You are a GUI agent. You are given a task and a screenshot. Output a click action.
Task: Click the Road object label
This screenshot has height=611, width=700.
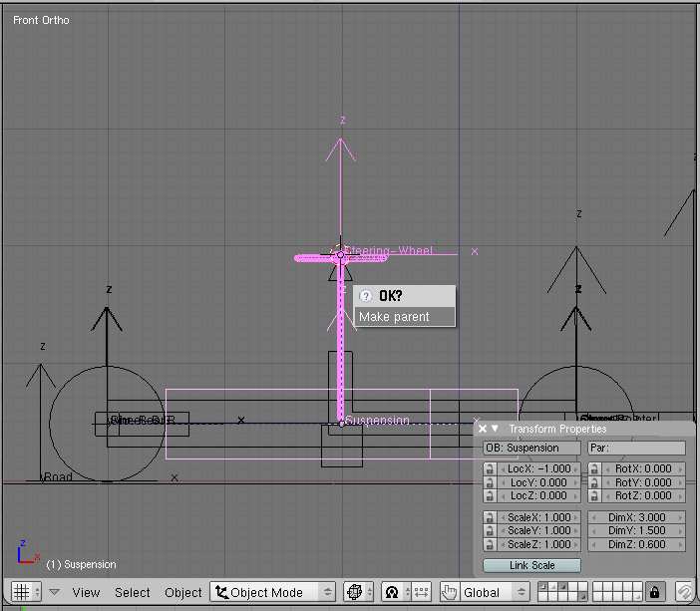(x=57, y=477)
